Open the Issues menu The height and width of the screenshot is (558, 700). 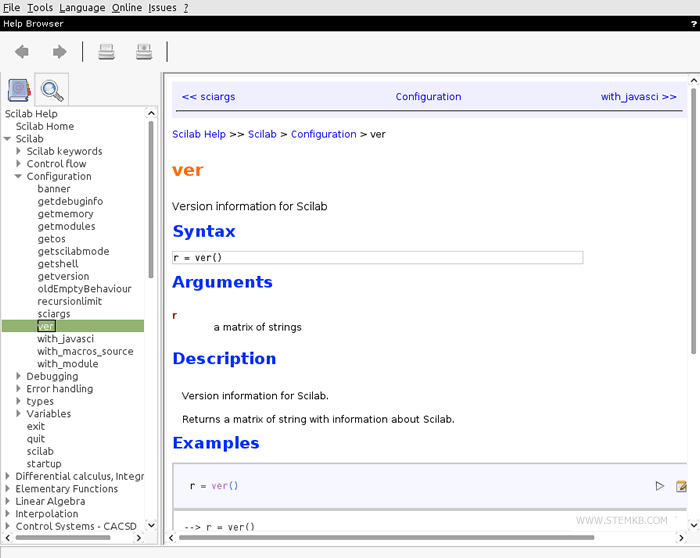162,8
